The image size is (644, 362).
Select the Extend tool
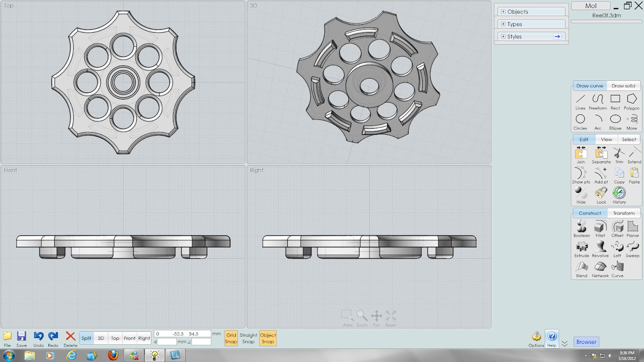634,155
